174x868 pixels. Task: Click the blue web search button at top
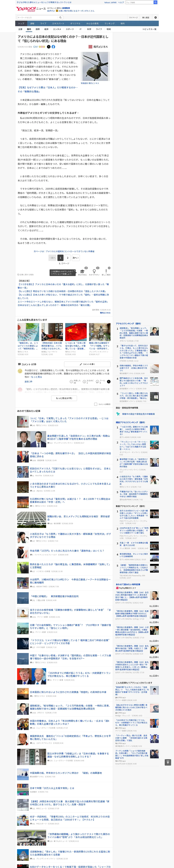click(155, 2)
